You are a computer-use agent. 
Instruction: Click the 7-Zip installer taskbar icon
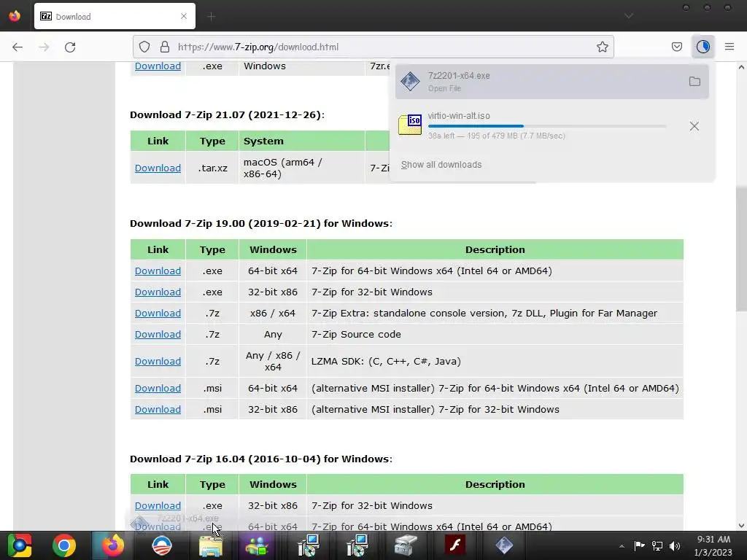pos(503,545)
